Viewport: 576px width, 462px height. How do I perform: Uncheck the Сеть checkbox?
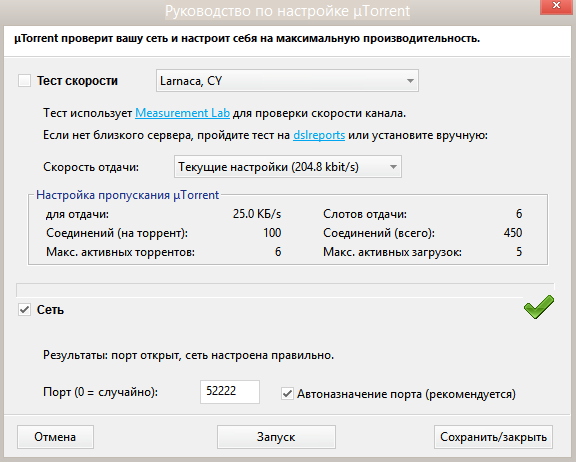point(25,310)
